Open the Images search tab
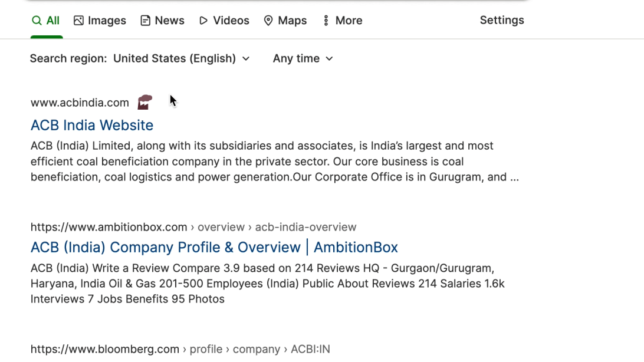Image resolution: width=644 pixels, height=362 pixels. (x=100, y=21)
